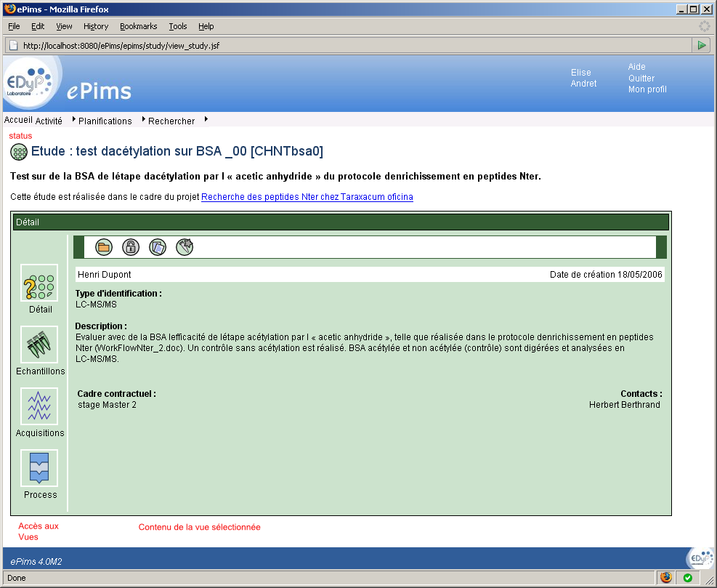
Task: Click the documents icon in detail toolbar
Action: coord(158,247)
